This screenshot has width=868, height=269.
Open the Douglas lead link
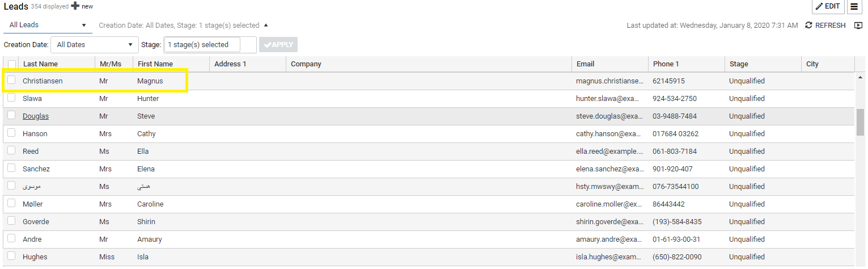(x=36, y=116)
